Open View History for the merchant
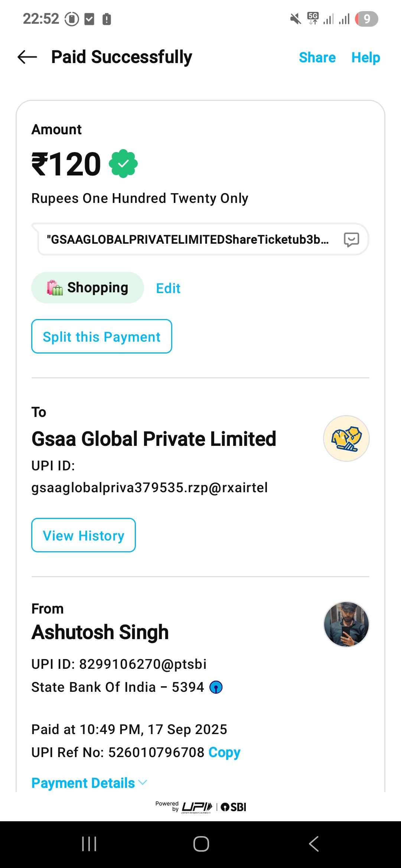 84,535
